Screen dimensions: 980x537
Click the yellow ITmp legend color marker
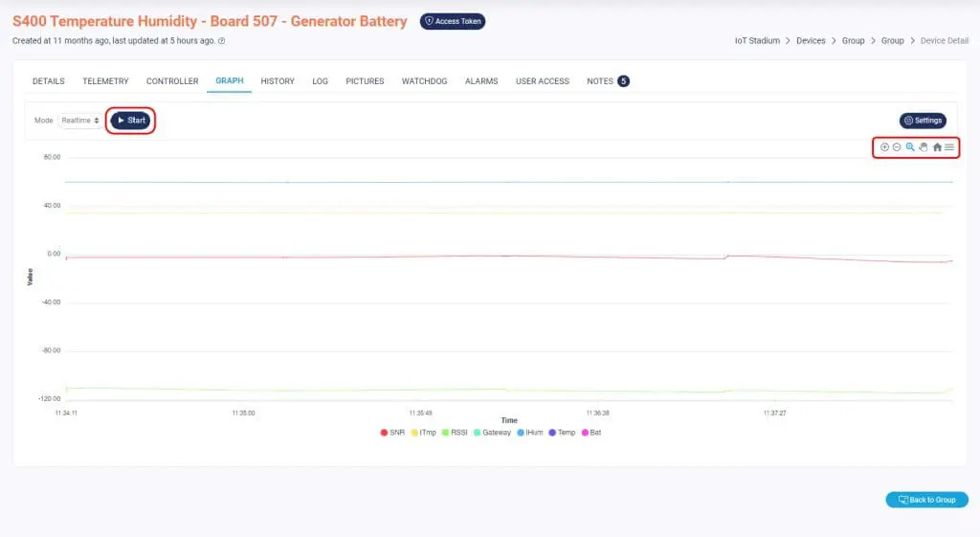pos(414,433)
